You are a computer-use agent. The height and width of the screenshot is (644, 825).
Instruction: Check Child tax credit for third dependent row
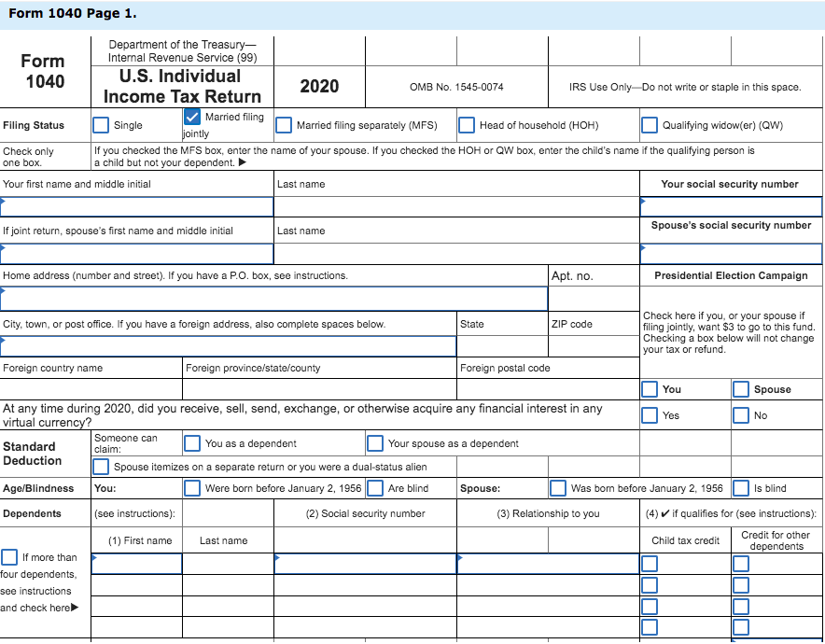click(650, 607)
